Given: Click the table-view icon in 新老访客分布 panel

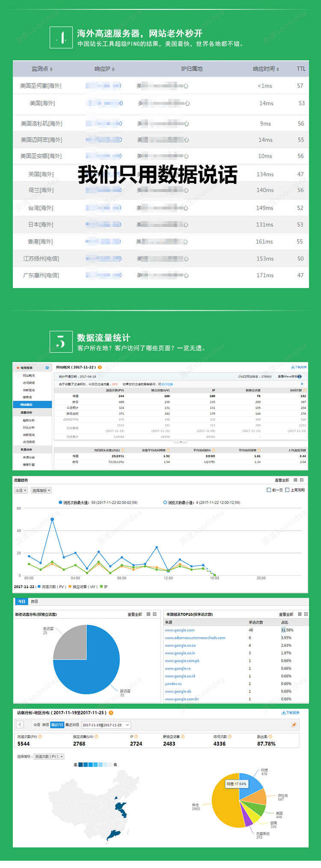Looking at the screenshot, I should click(x=149, y=614).
